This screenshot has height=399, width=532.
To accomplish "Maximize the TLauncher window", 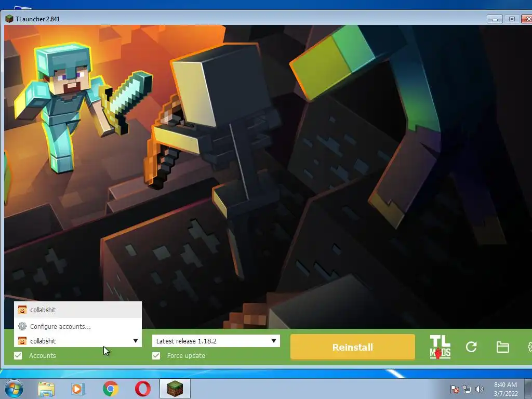I will [512, 19].
